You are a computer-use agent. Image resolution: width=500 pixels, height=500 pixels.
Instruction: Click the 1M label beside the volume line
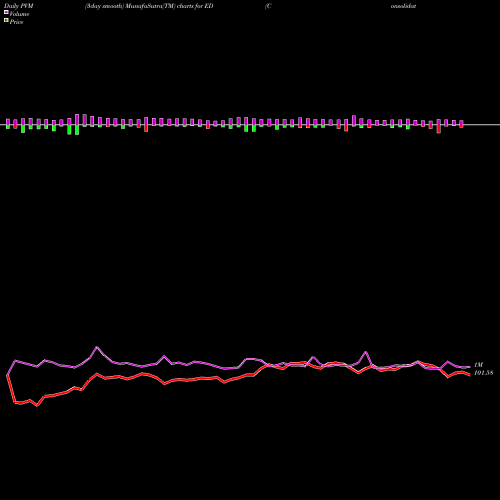(478, 365)
